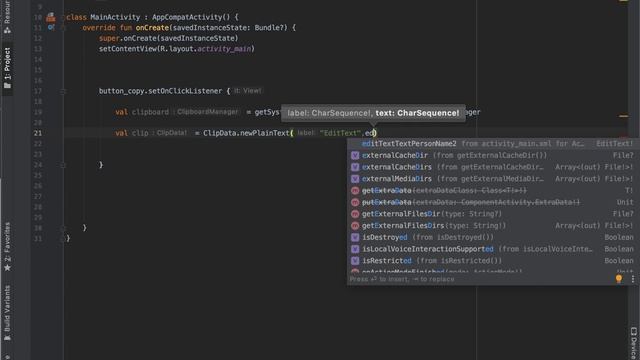The image size is (640, 360).
Task: Select getExternalFilesDir(type: String?) suggestion
Action: tap(492, 214)
